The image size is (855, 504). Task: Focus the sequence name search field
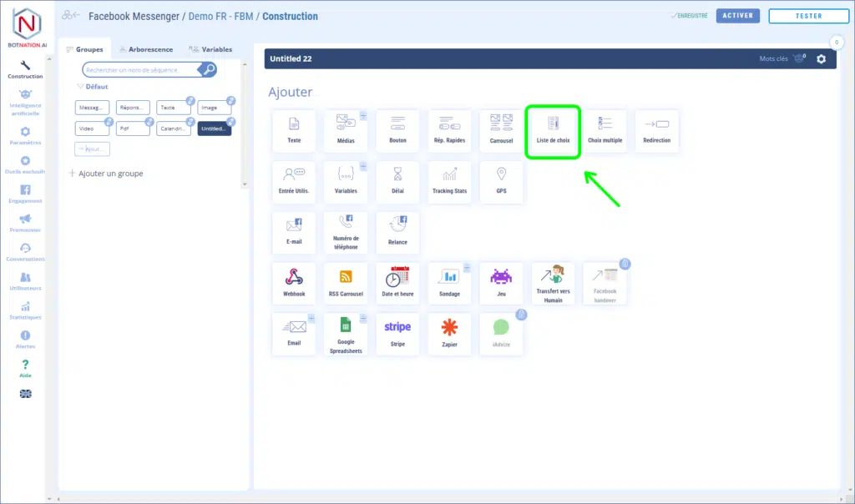140,70
